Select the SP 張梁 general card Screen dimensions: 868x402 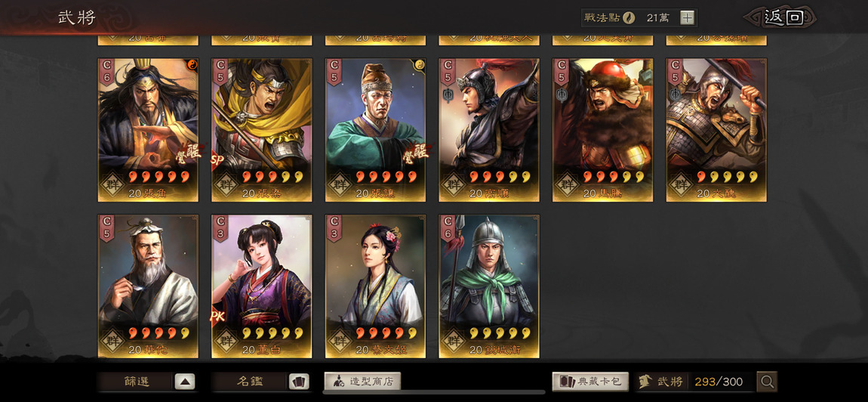(x=262, y=130)
